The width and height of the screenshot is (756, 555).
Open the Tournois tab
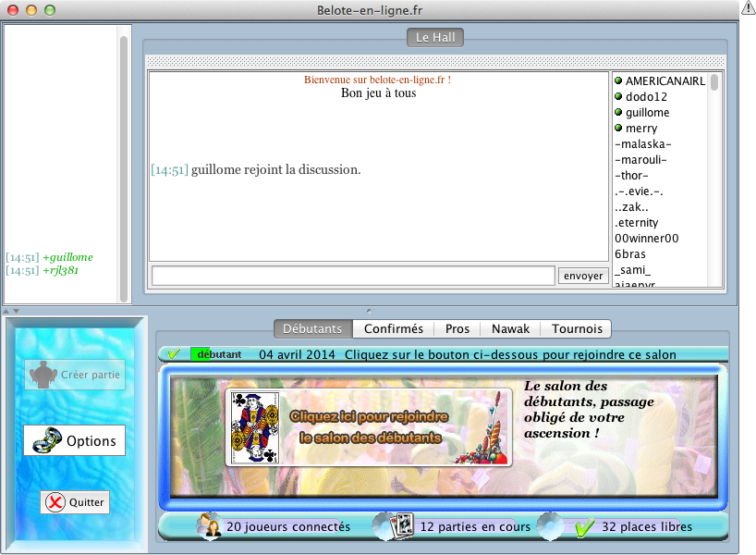577,328
